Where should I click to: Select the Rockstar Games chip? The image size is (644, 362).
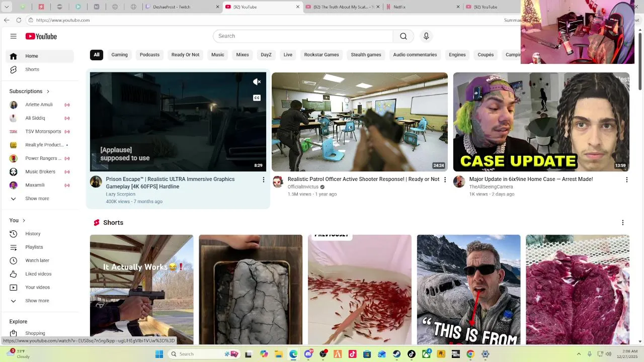pyautogui.click(x=321, y=55)
